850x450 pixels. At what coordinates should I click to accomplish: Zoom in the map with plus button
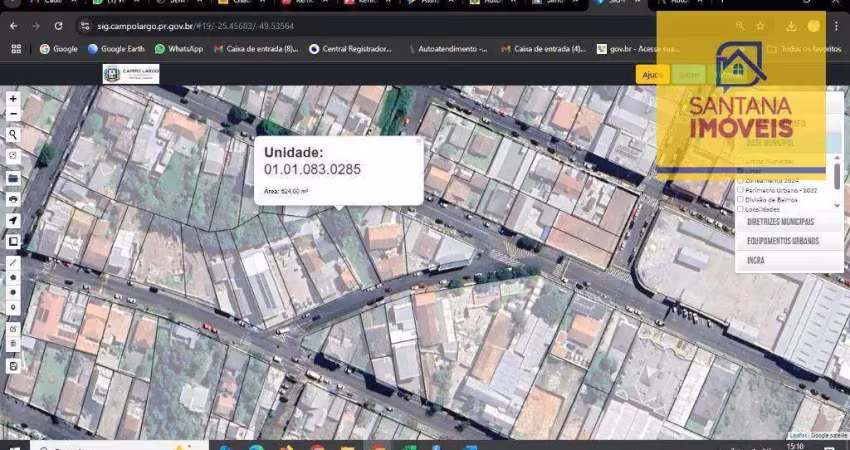coord(13,99)
